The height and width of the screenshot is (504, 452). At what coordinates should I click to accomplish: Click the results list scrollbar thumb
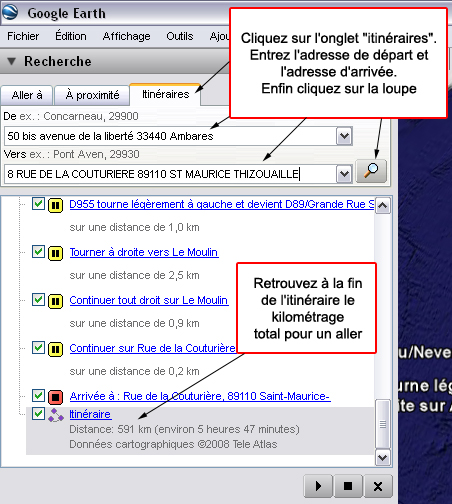pos(382,424)
